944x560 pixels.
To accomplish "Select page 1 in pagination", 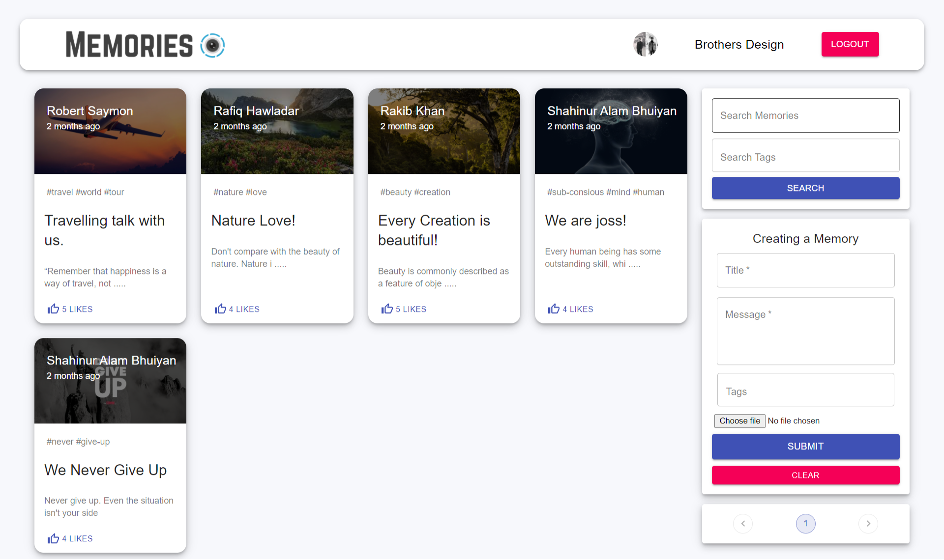I will pos(805,524).
